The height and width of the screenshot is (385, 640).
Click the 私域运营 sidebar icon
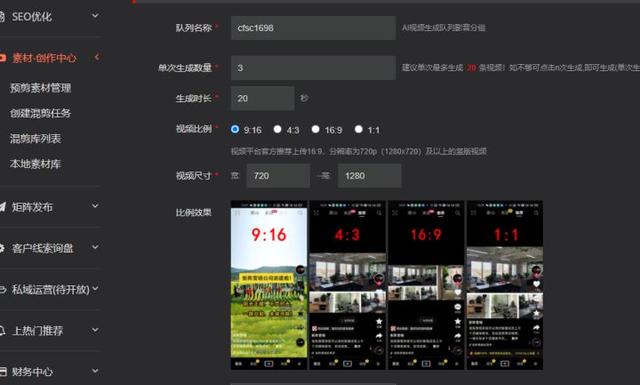tap(2, 289)
